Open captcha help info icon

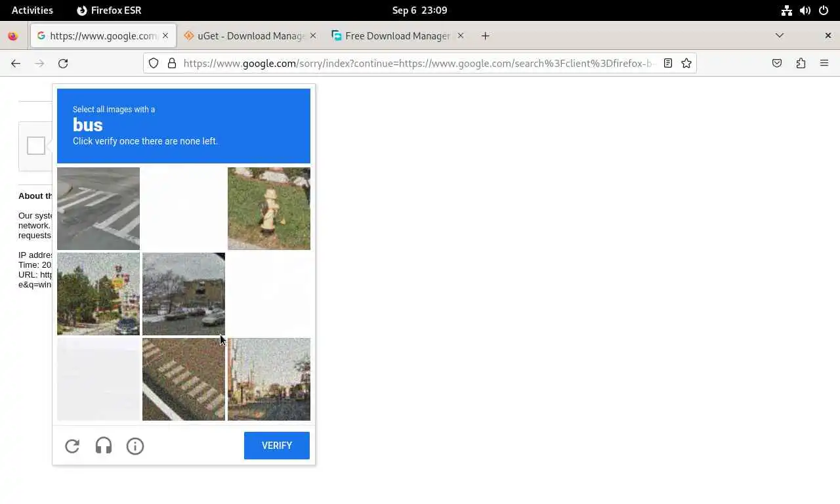click(135, 446)
